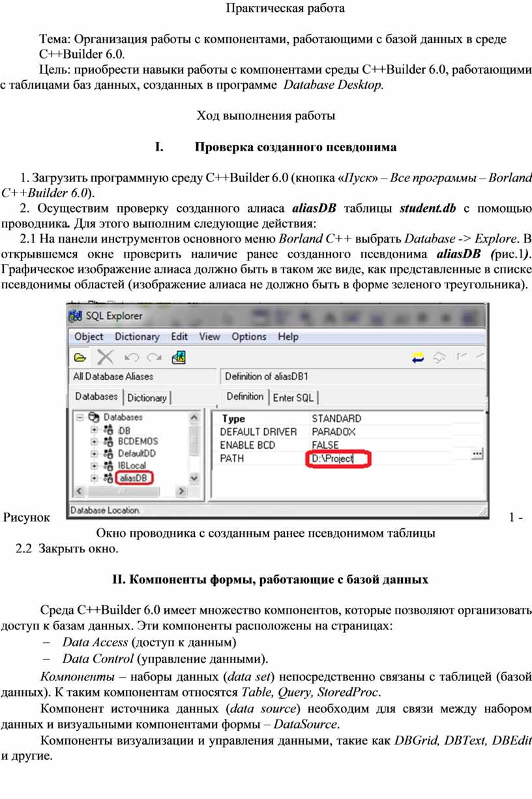Open the Dictionary menu

137,337
